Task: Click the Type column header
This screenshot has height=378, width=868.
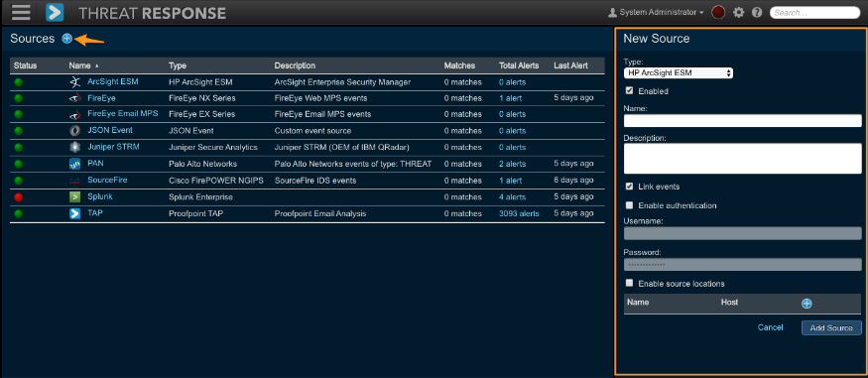Action: pyautogui.click(x=178, y=65)
